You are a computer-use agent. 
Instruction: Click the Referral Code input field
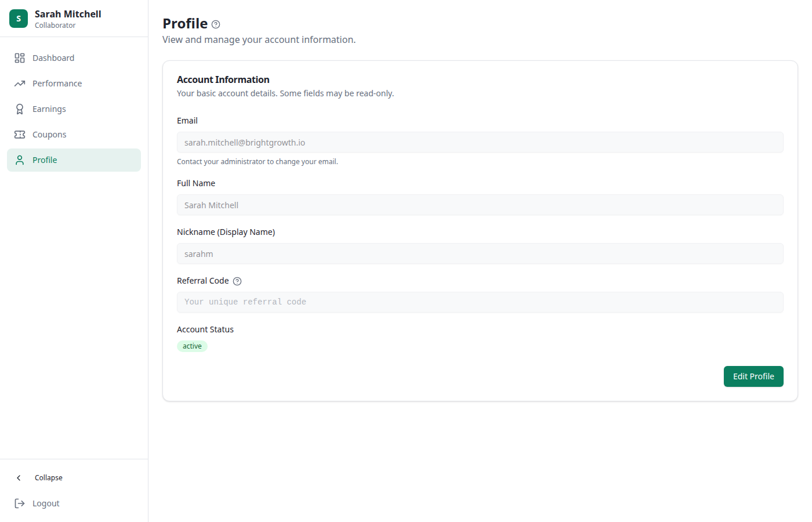(480, 302)
